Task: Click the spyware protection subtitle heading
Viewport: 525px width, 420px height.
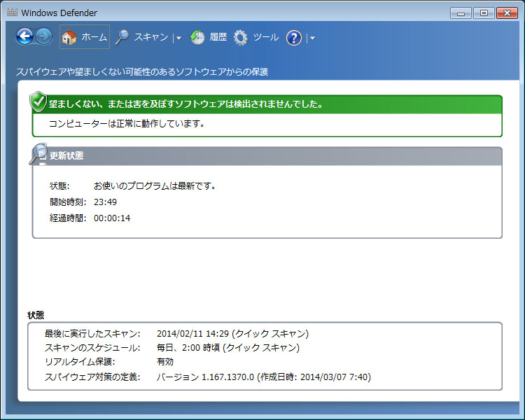Action: tap(142, 72)
